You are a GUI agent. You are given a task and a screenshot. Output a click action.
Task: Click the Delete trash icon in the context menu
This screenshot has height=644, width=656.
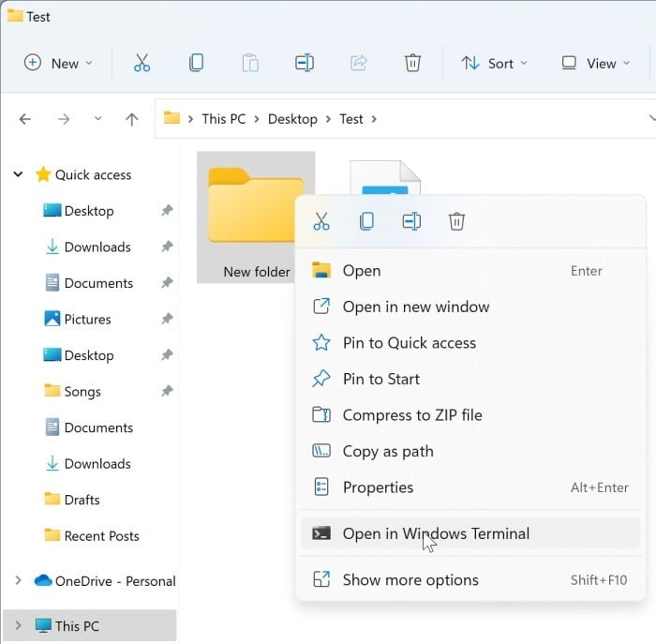(457, 221)
